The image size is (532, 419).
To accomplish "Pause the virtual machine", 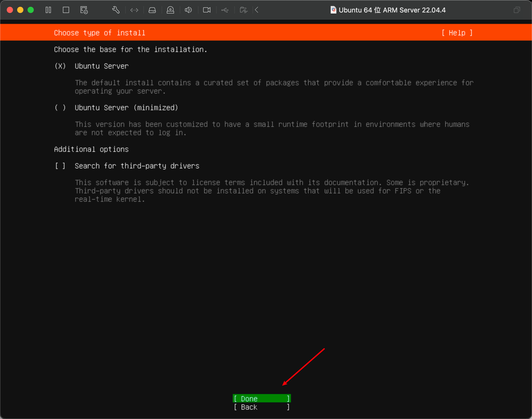I will click(x=48, y=10).
